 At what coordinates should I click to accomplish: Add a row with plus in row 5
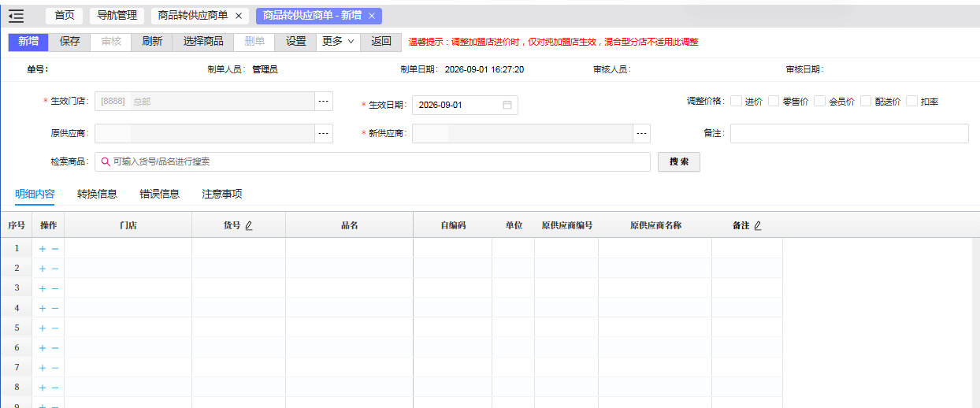click(x=43, y=328)
